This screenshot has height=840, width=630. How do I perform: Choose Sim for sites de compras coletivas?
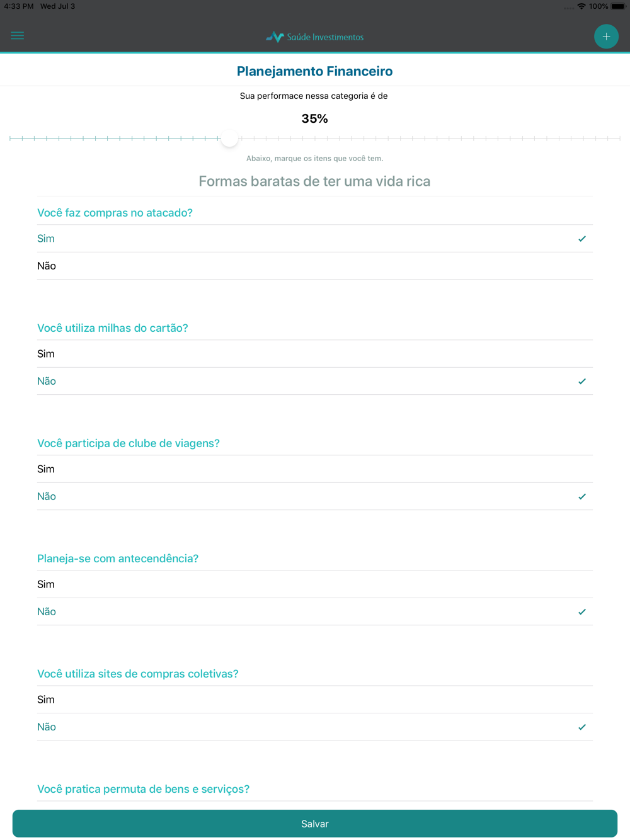[x=315, y=700]
